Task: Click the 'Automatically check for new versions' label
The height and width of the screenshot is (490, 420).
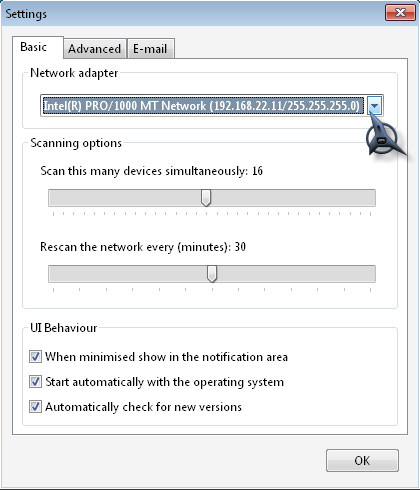Action: (143, 407)
